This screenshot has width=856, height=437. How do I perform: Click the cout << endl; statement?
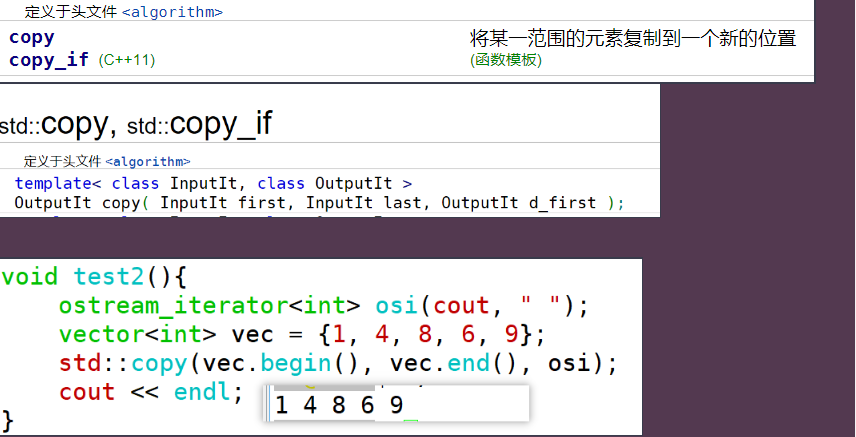[151, 392]
